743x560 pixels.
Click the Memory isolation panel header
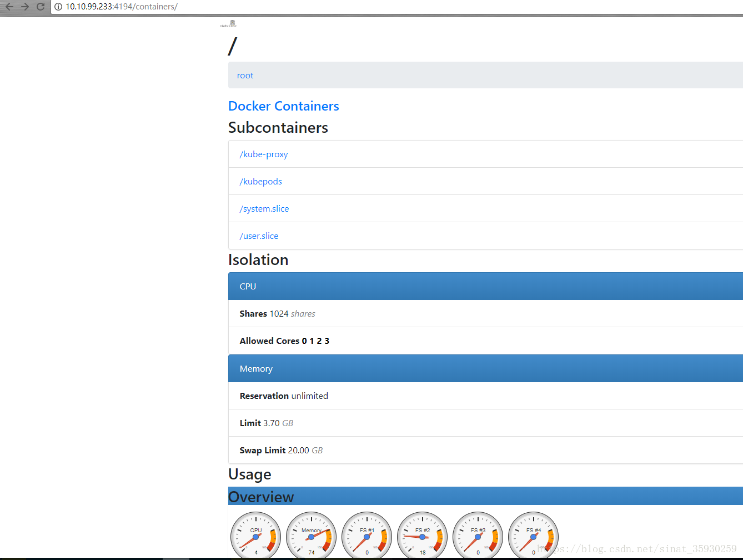pyautogui.click(x=485, y=368)
